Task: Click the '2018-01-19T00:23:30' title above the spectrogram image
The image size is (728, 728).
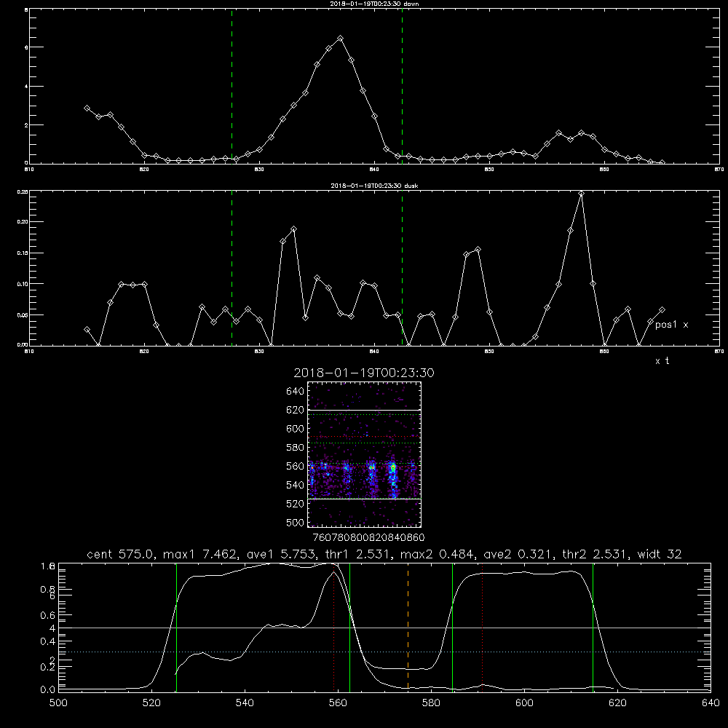Action: 364,373
